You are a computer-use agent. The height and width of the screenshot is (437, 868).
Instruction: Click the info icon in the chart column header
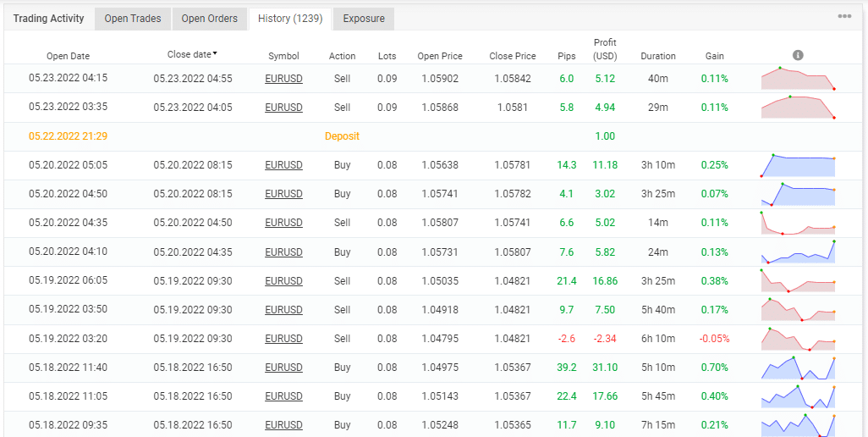[x=797, y=56]
